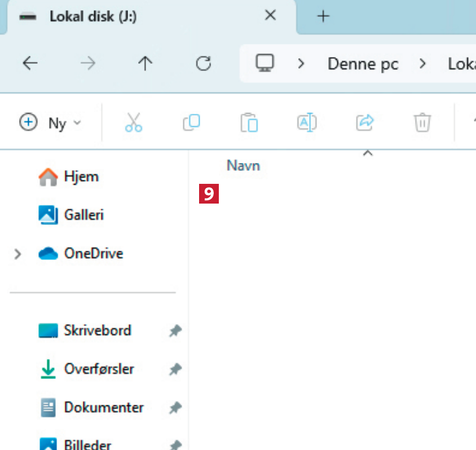Click the Rename icon in toolbar
The width and height of the screenshot is (476, 450).
point(307,122)
